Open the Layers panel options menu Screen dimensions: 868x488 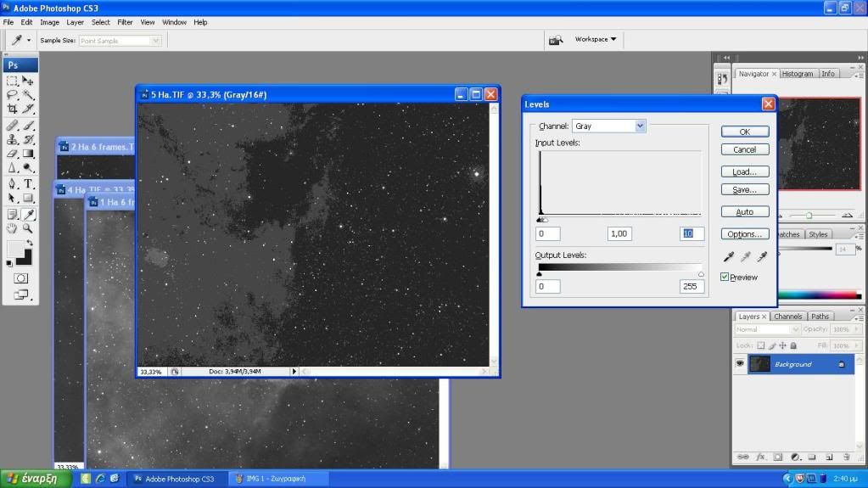click(860, 317)
